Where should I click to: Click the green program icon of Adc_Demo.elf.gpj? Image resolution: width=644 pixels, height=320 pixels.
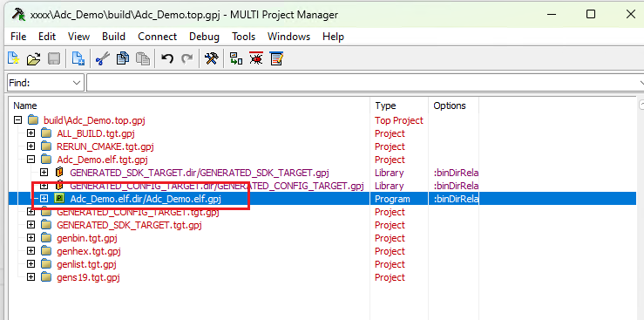click(x=59, y=199)
